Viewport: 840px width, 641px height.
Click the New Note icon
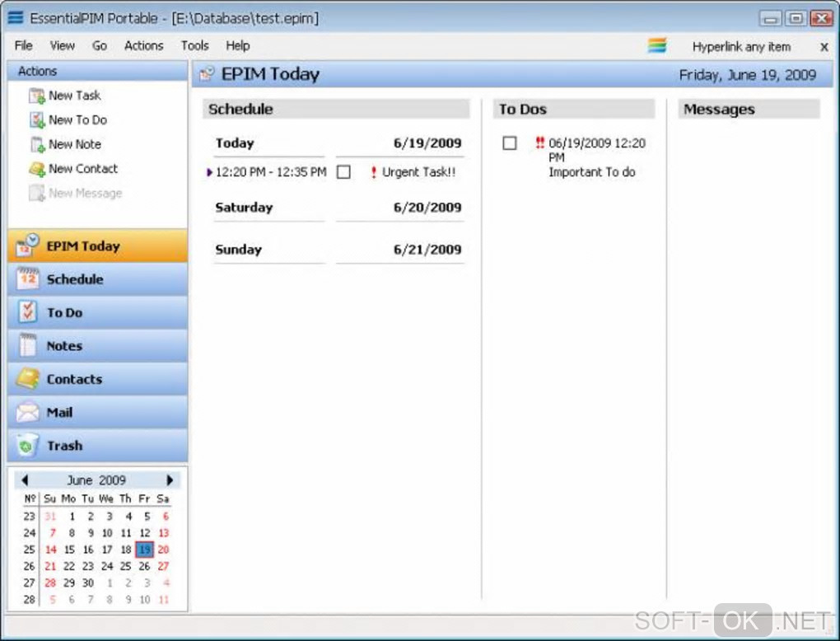[37, 145]
